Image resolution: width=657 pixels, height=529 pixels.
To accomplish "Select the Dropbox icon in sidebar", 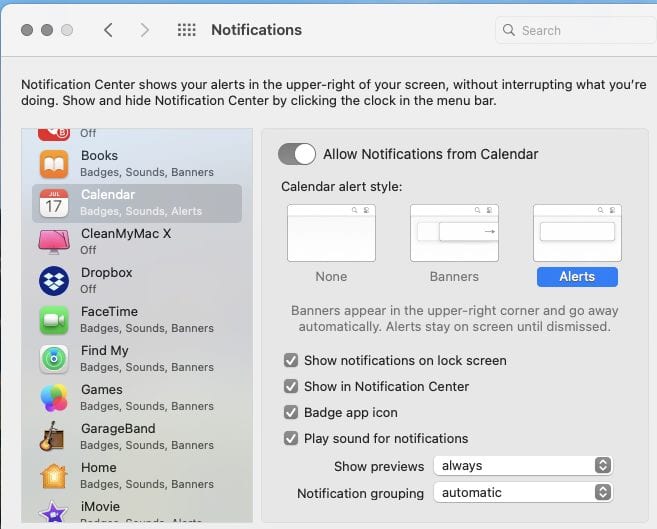I will coord(53,281).
